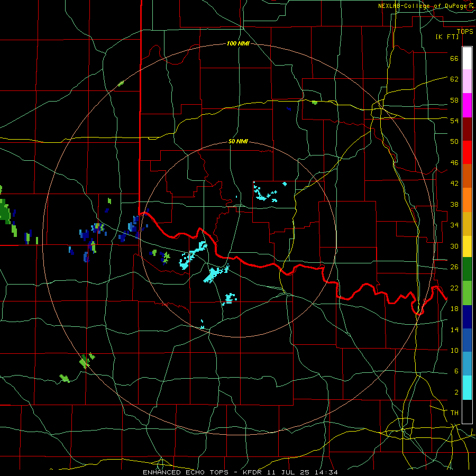Click the legend value "26"
Screen dimensions: 476x476
(x=454, y=267)
